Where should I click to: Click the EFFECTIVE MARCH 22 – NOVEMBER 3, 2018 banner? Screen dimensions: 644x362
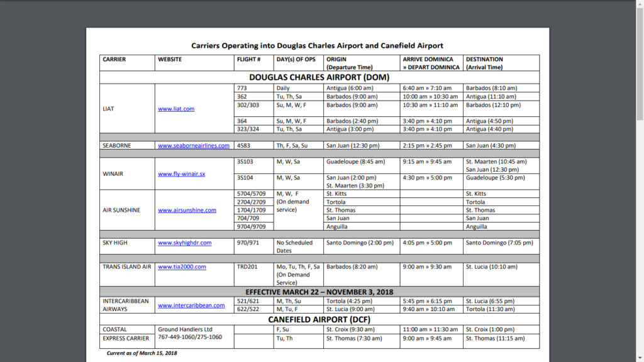319,292
